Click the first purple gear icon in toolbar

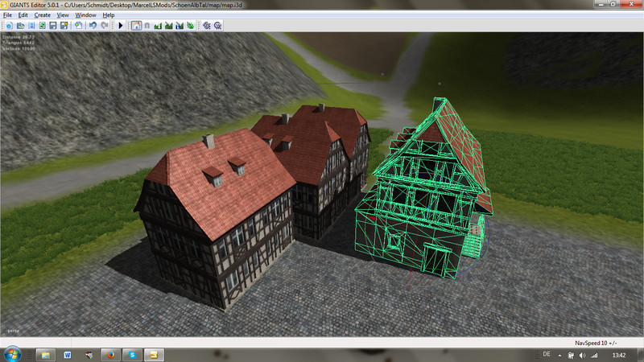point(207,26)
